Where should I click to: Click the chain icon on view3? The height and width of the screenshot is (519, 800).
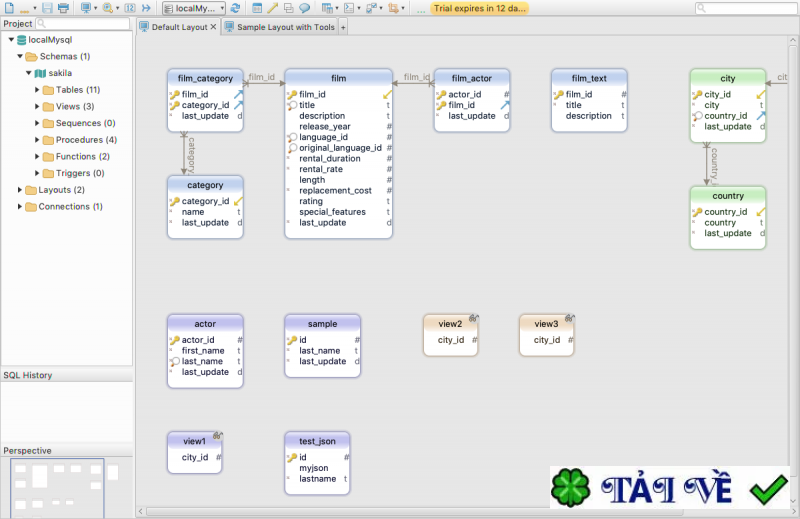pos(569,318)
